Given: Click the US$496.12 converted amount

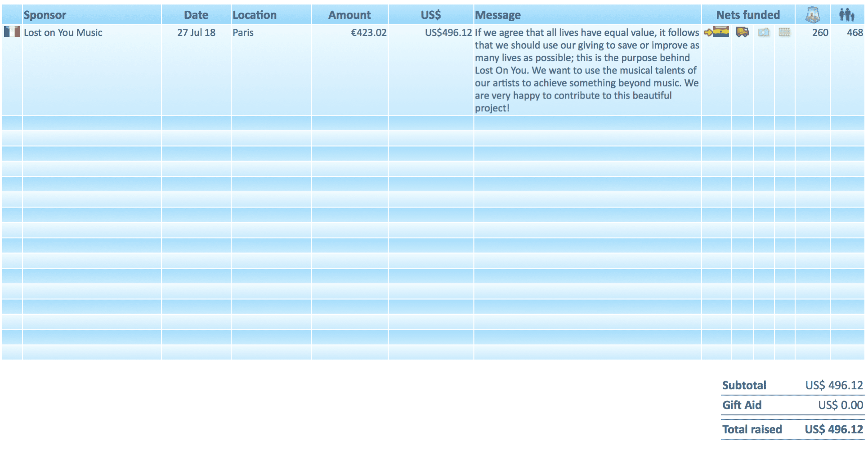Looking at the screenshot, I should 447,32.
